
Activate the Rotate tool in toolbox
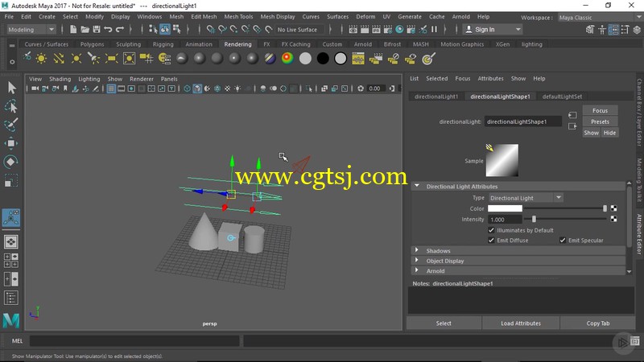pyautogui.click(x=11, y=162)
